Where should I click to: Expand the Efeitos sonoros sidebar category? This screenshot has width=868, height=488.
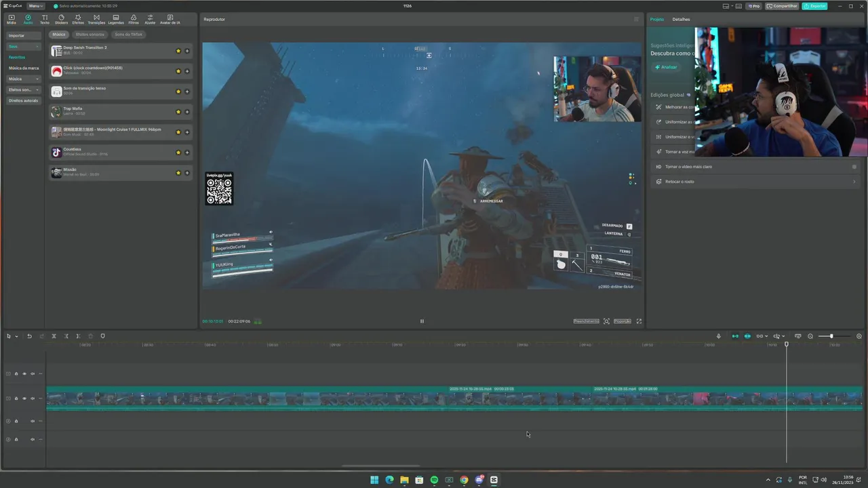coord(23,89)
